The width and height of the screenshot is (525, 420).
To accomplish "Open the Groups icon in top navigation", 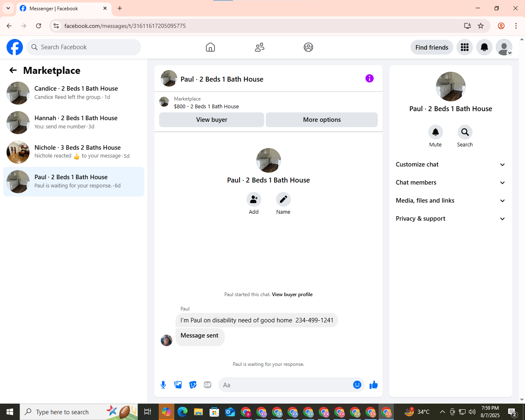I will click(308, 47).
